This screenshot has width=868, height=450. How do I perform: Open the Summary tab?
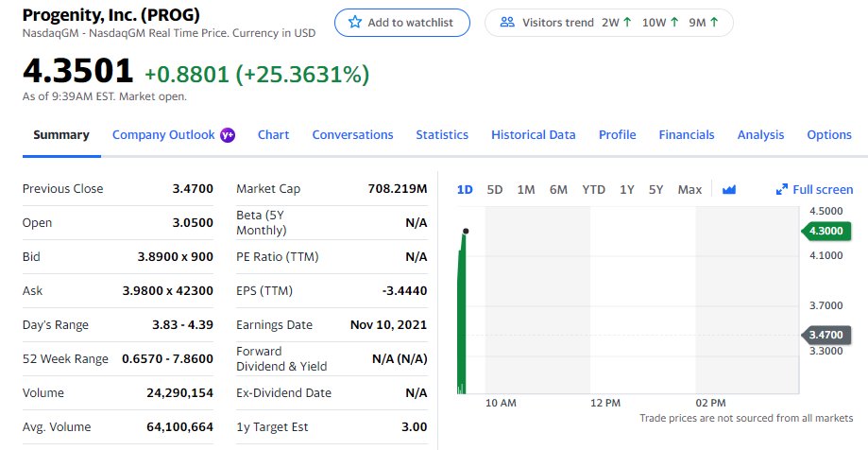click(60, 134)
